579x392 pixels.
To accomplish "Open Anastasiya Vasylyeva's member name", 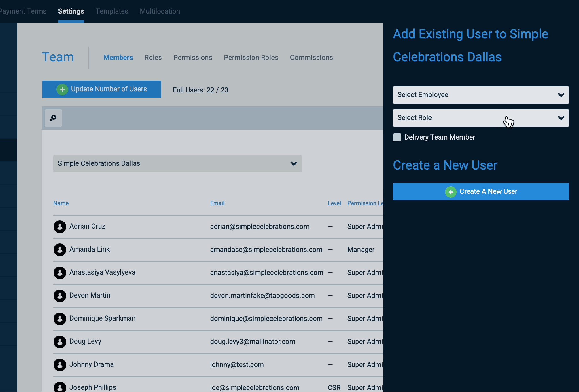I will 102,272.
